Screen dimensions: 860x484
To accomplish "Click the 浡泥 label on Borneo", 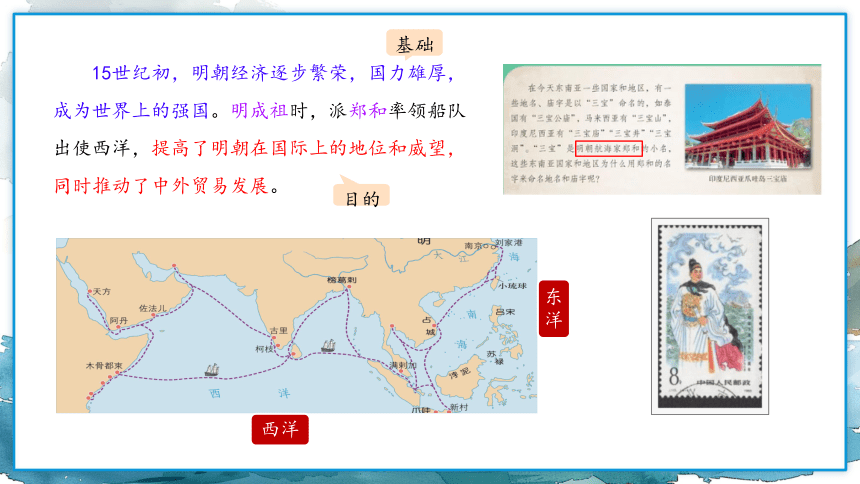I will pyautogui.click(x=460, y=374).
